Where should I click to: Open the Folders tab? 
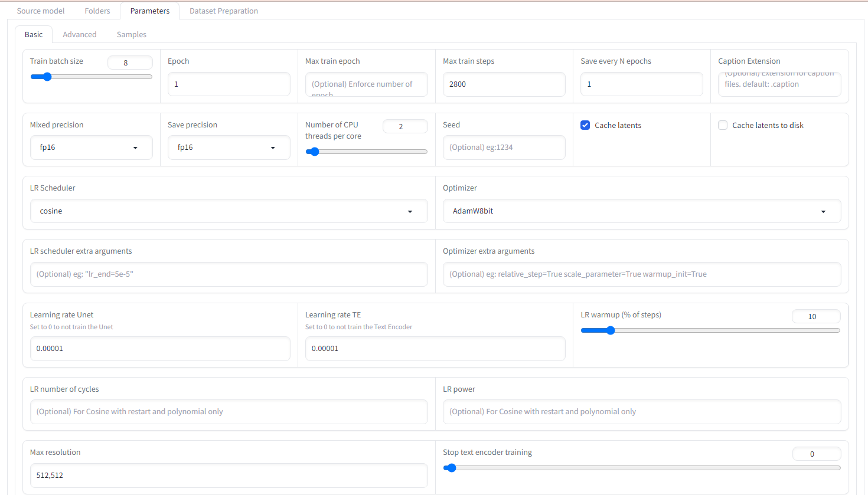click(97, 11)
